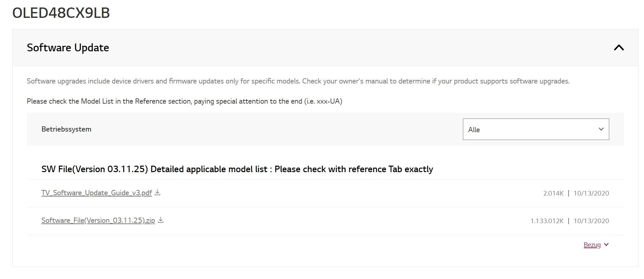
Task: Click the 'Please check the Model List' note
Action: 184,101
